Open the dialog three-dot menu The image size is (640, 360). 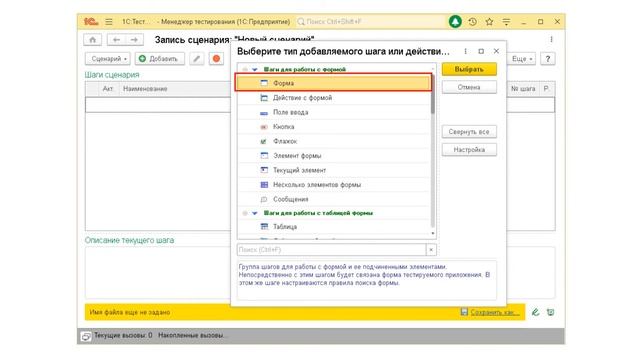[465, 51]
